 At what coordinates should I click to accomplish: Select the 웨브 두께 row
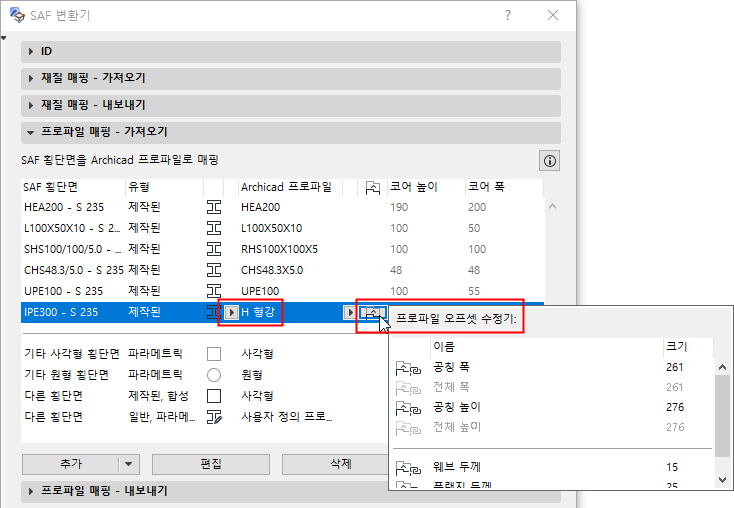point(553,467)
